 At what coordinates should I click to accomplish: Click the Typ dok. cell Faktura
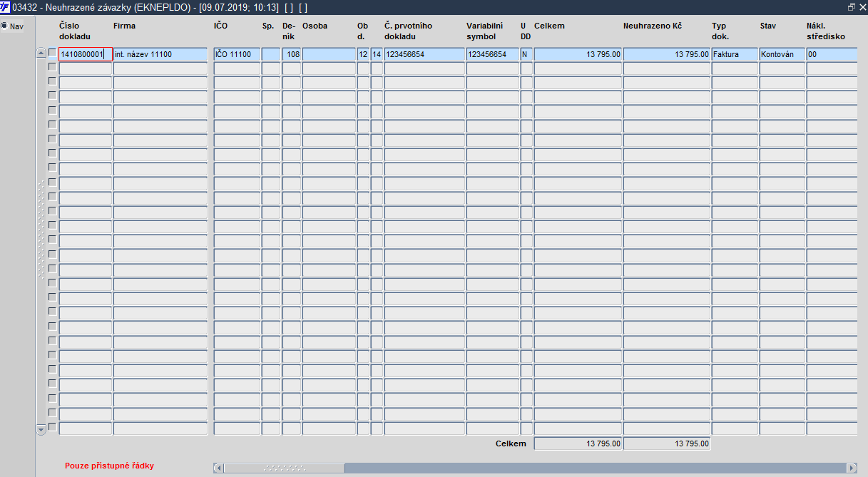(x=735, y=54)
